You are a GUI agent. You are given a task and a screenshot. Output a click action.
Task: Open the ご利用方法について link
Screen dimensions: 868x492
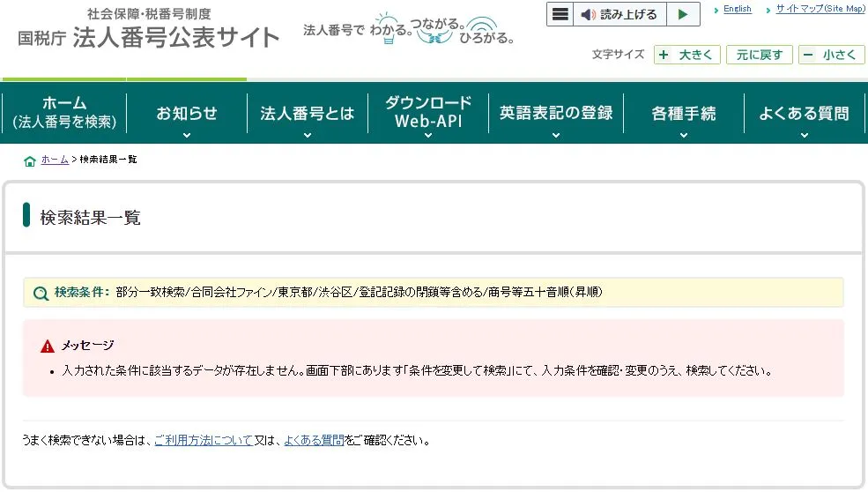click(204, 440)
